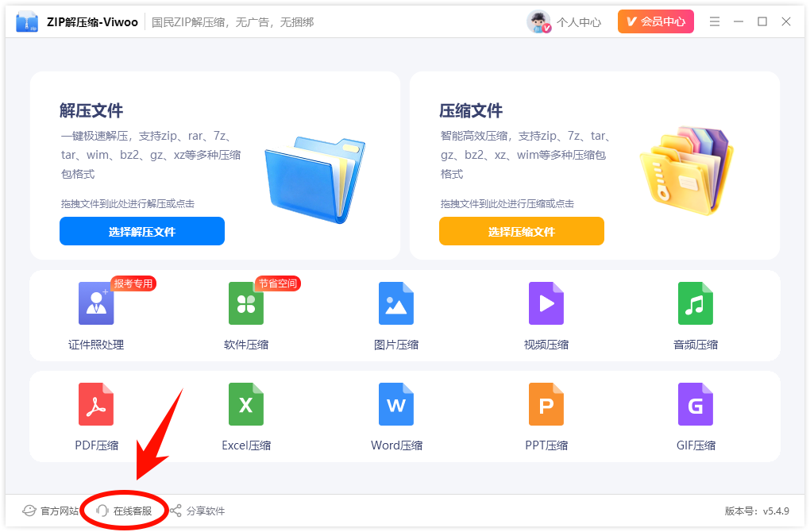Open the hamburger menu icon
Viewport: 810px width, 532px height.
click(715, 21)
